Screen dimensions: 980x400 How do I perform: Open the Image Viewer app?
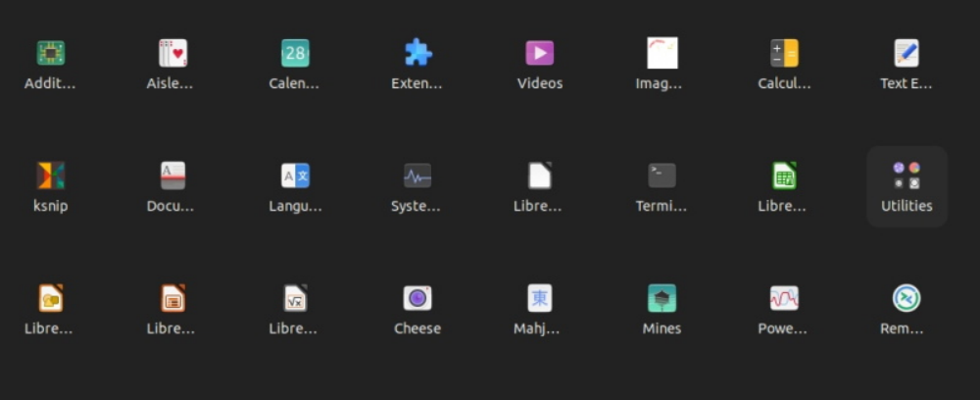point(662,53)
